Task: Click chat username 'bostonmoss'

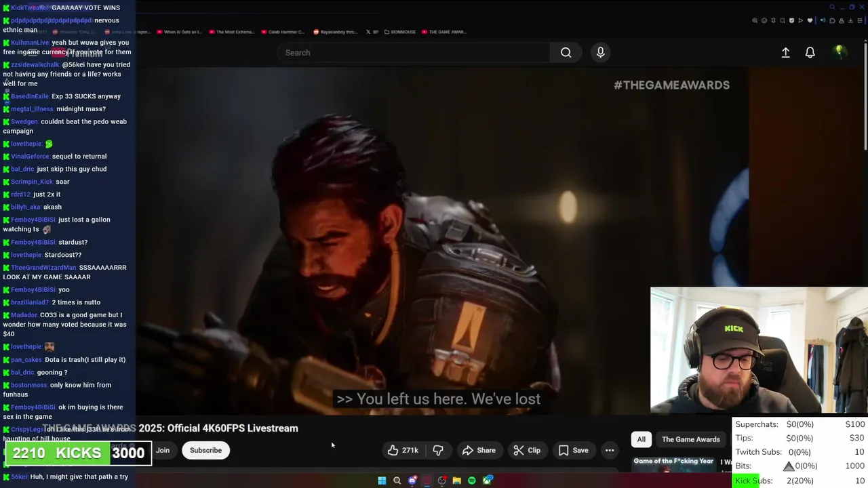Action: (x=28, y=385)
